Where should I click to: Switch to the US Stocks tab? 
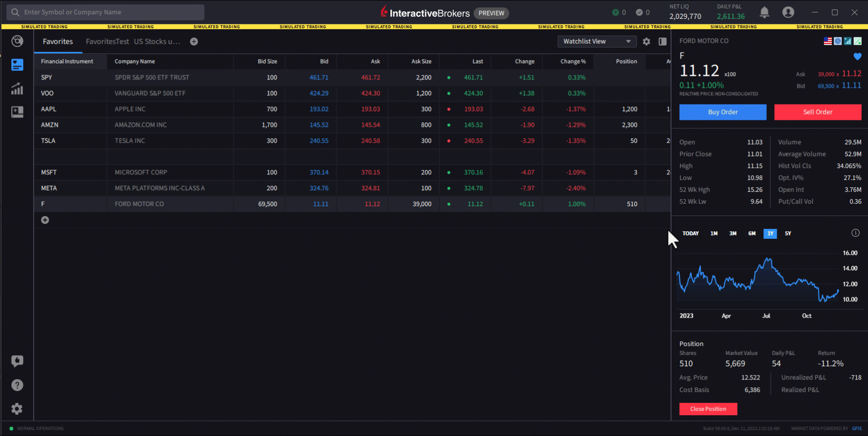[x=157, y=42]
